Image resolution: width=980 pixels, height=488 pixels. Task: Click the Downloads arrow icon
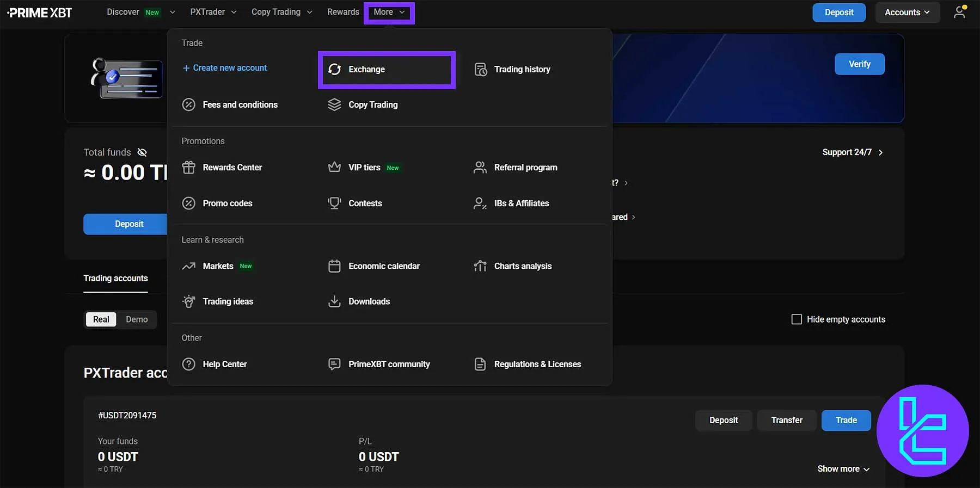click(x=334, y=301)
